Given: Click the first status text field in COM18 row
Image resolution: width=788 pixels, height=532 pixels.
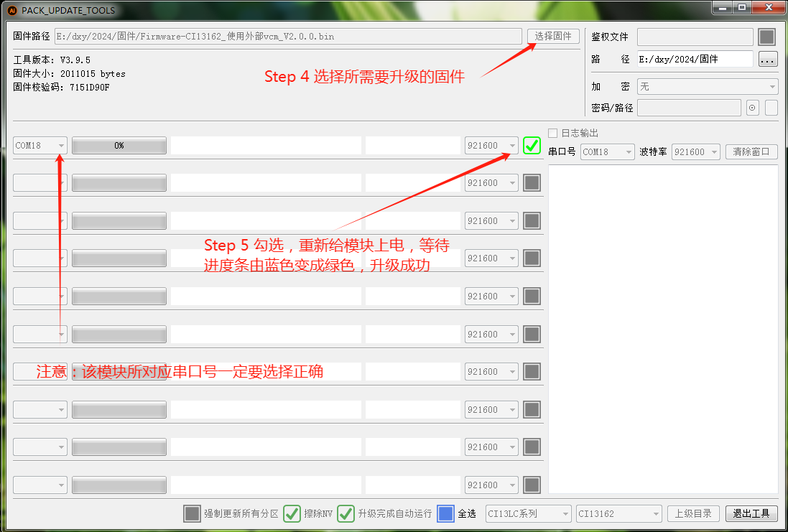Looking at the screenshot, I should pyautogui.click(x=266, y=145).
